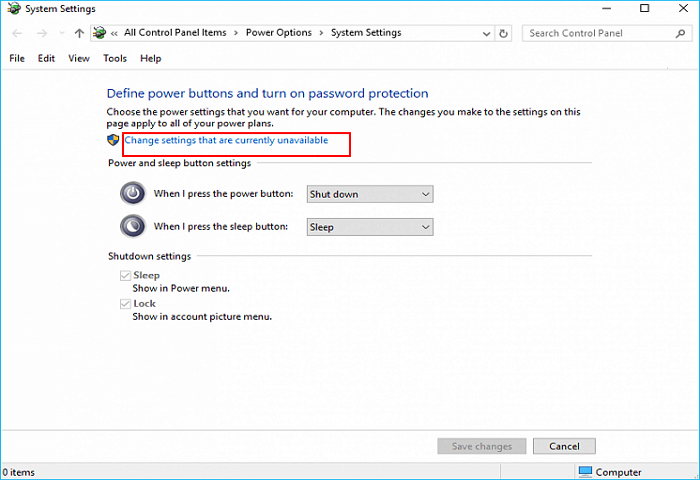Click the Forward navigation arrow
Image resolution: width=700 pixels, height=480 pixels.
click(x=41, y=33)
